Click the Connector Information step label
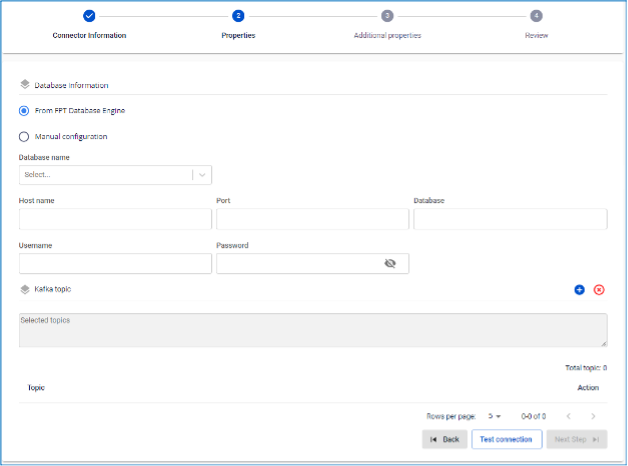628x466 pixels. [x=89, y=35]
